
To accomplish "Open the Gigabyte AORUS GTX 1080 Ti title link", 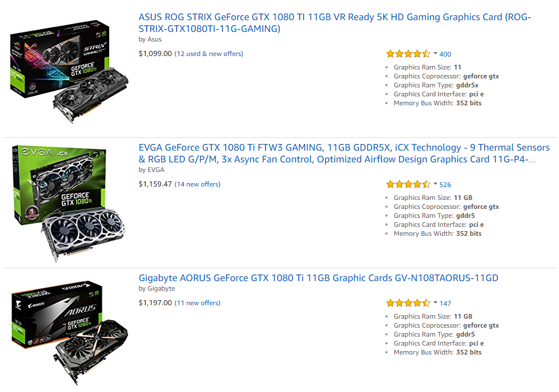I will click(318, 278).
